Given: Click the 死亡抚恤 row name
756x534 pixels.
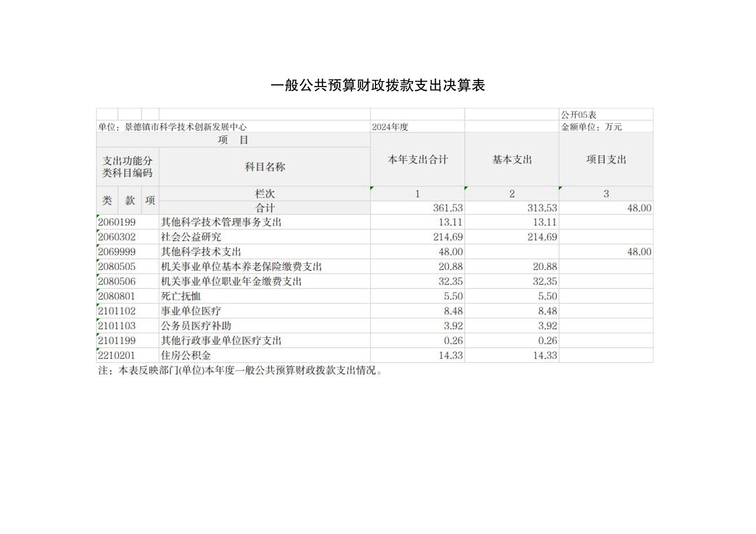Looking at the screenshot, I should click(181, 296).
